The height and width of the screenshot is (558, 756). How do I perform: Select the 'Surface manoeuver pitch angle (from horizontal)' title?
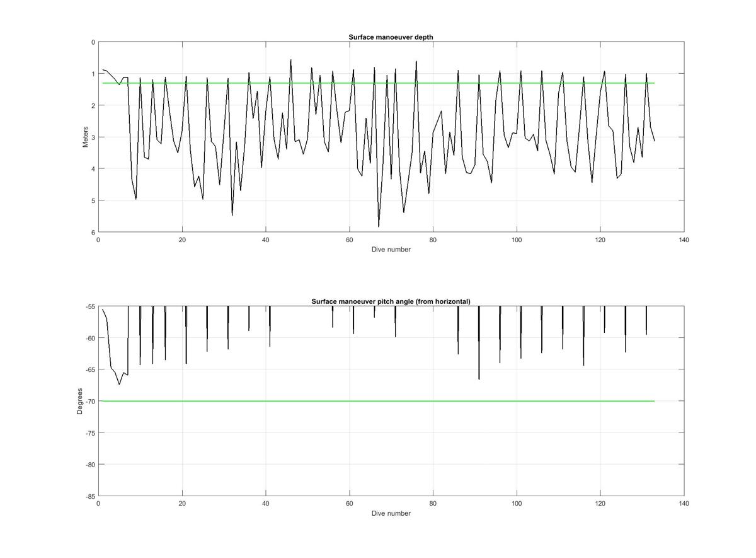(x=391, y=301)
